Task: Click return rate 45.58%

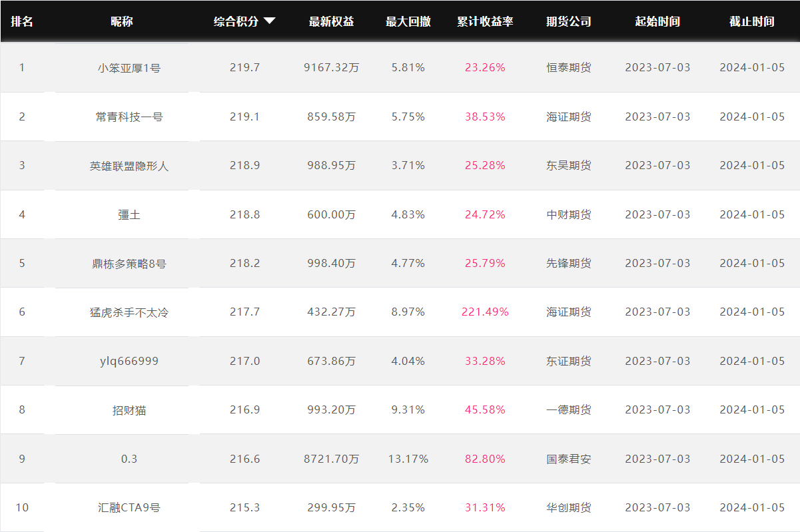Action: (486, 409)
